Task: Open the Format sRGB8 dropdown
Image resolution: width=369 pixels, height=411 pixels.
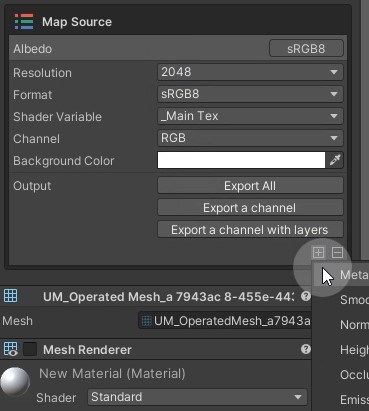Action: pyautogui.click(x=250, y=94)
